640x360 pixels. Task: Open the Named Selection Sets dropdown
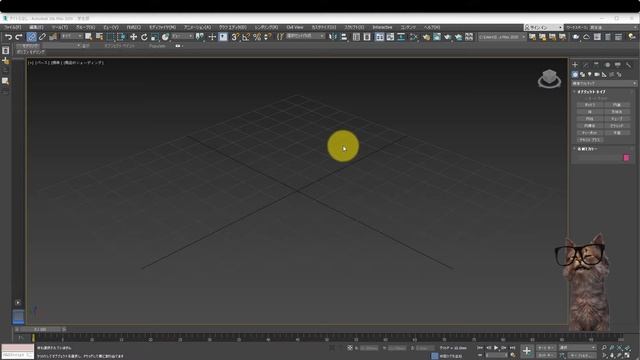point(305,36)
